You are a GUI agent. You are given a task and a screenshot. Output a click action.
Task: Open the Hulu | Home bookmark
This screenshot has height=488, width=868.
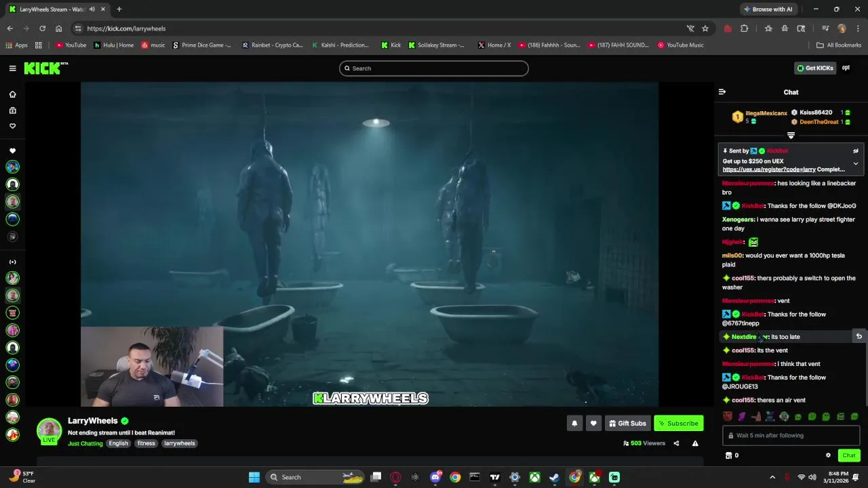click(x=114, y=45)
